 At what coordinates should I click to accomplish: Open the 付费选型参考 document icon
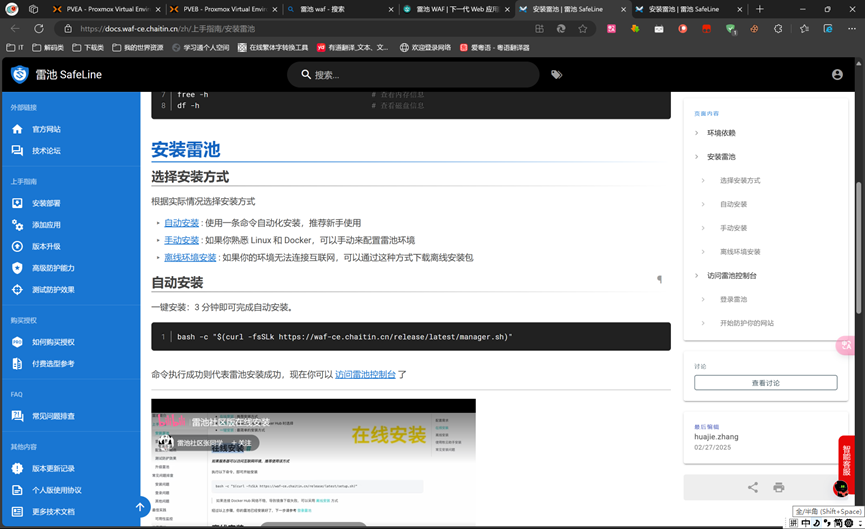[17, 364]
